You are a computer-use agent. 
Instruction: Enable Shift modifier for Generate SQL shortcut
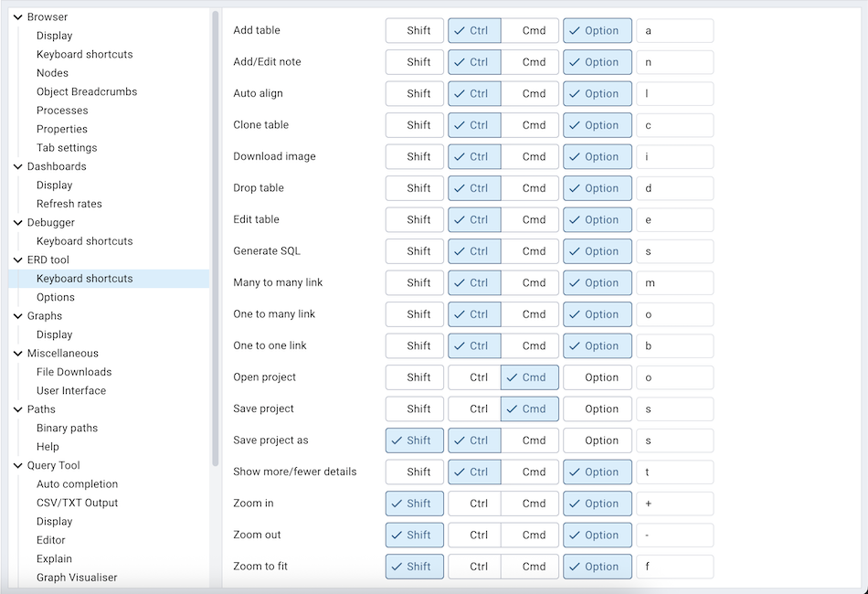pyautogui.click(x=414, y=251)
